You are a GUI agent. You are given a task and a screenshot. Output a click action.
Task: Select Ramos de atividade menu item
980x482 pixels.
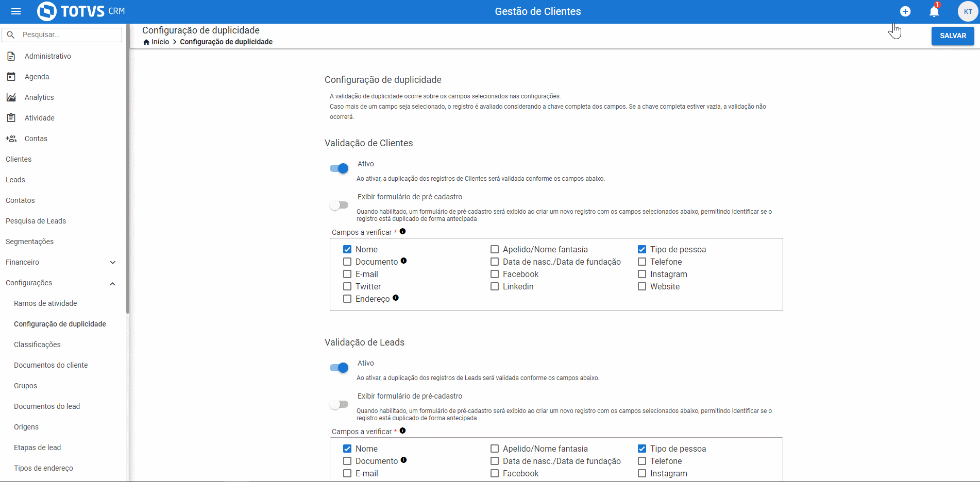click(x=45, y=303)
